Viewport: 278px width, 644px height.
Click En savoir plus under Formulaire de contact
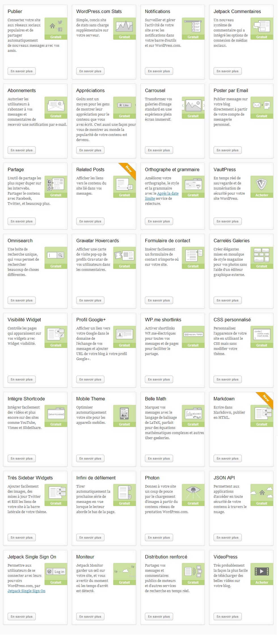pos(159,300)
